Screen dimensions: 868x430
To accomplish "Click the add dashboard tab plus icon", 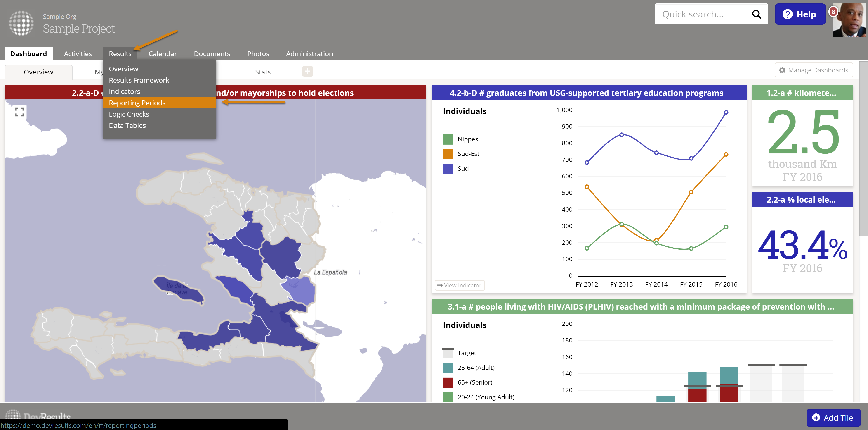I will coord(307,71).
